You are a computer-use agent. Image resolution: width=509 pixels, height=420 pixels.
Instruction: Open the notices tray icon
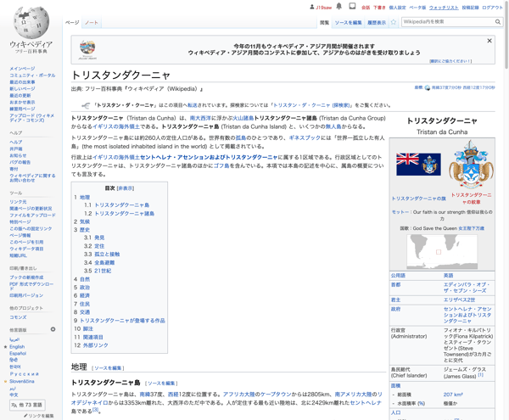tap(352, 6)
